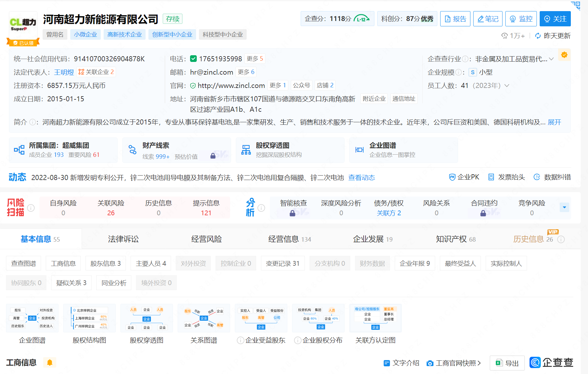Viewport: 588px width, 374px height.
Task: Expand the 企查查行业 industry dropdown
Action: [x=551, y=59]
